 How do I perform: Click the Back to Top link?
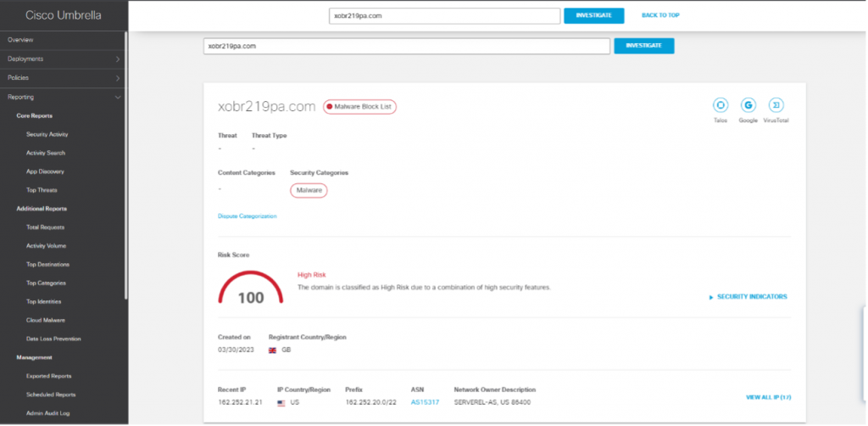click(x=660, y=15)
